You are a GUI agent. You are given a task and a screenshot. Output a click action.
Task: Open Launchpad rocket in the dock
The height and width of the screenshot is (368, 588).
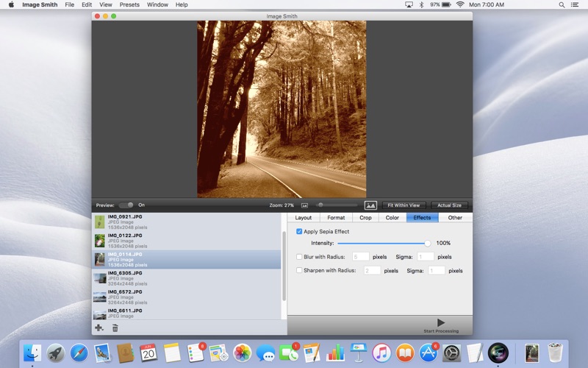point(56,353)
